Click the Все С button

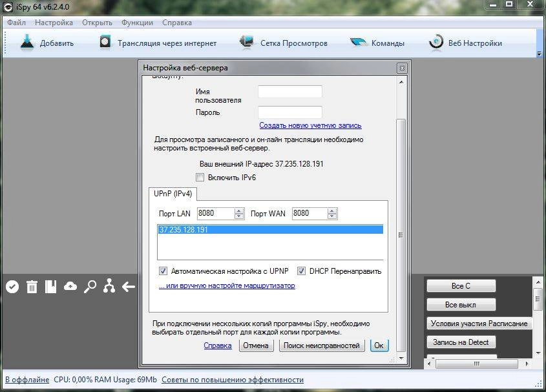(x=461, y=286)
